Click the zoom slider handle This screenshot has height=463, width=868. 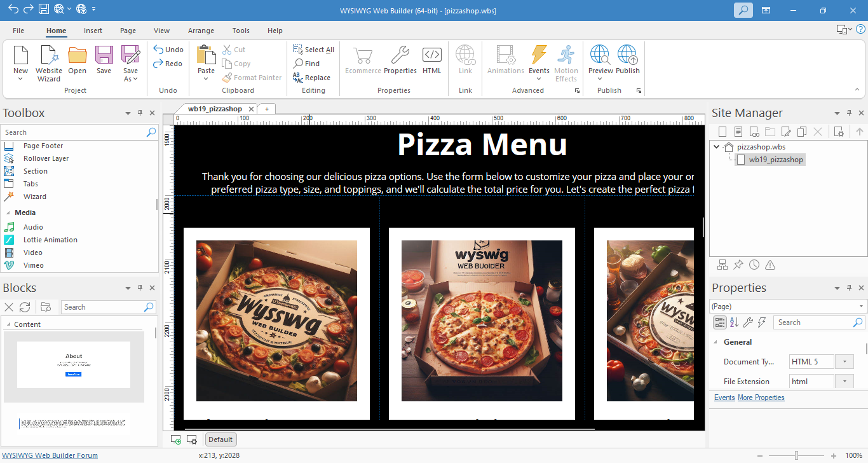(x=796, y=455)
